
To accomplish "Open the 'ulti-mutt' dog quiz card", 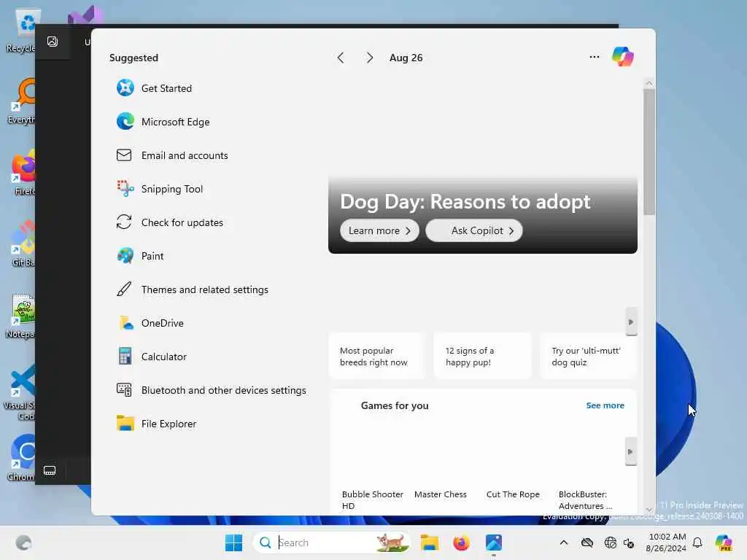I will [x=588, y=356].
